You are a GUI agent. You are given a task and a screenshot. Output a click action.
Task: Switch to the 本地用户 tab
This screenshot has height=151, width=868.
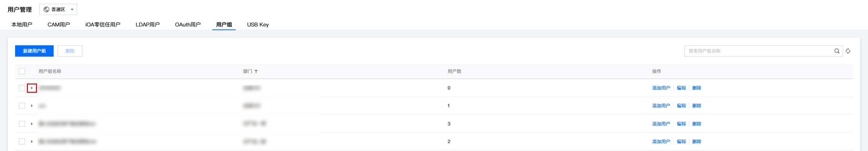pyautogui.click(x=22, y=25)
